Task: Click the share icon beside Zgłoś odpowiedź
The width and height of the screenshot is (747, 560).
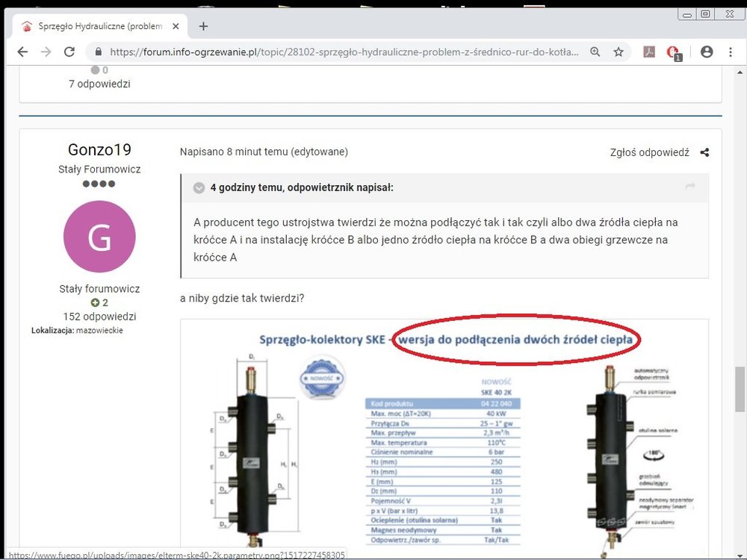Action: pyautogui.click(x=704, y=152)
